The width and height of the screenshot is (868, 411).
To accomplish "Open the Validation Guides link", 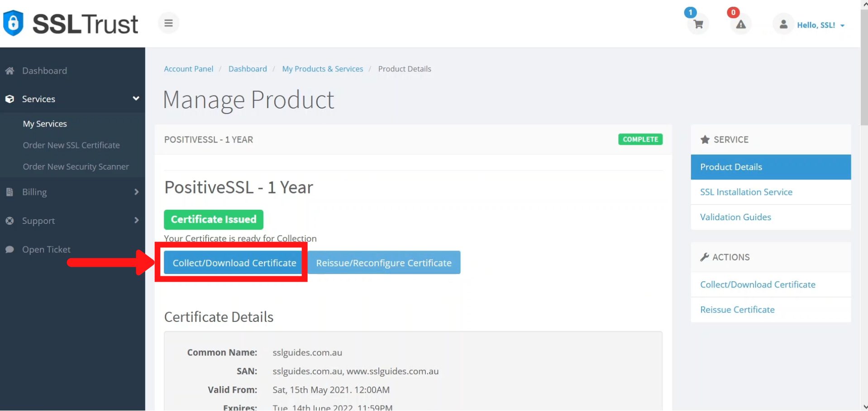I will [735, 217].
